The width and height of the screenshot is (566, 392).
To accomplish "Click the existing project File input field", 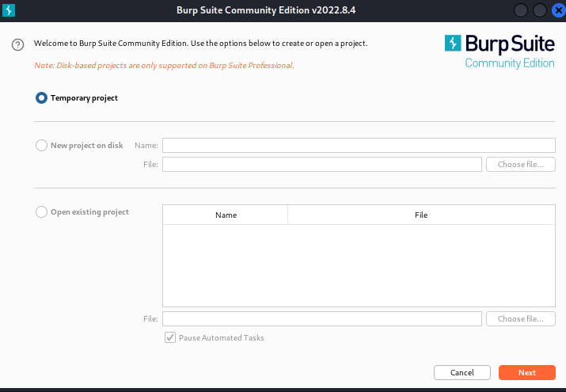I will 322,318.
